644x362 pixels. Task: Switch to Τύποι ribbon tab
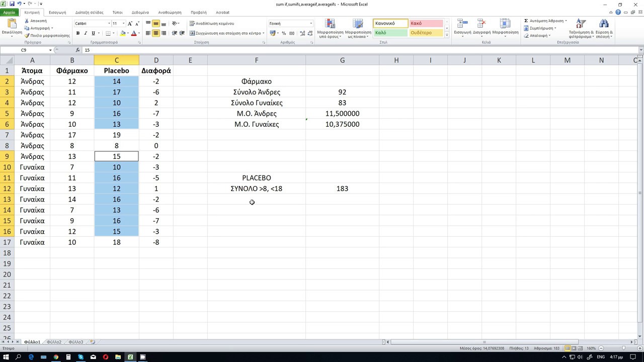[x=117, y=12]
